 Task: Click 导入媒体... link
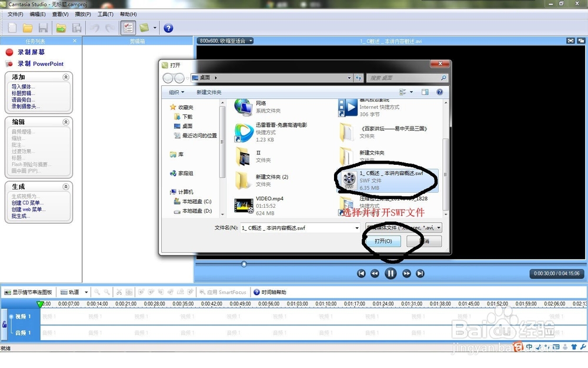tap(24, 87)
